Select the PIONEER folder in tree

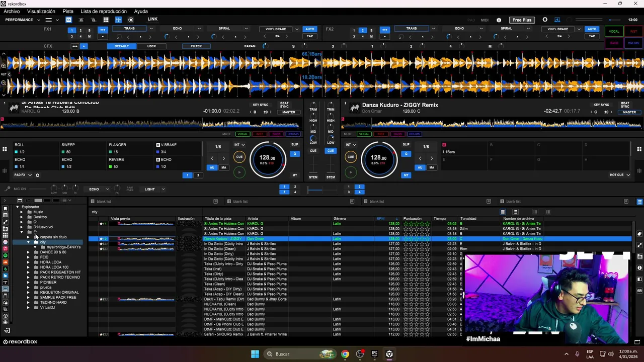pos(48,283)
